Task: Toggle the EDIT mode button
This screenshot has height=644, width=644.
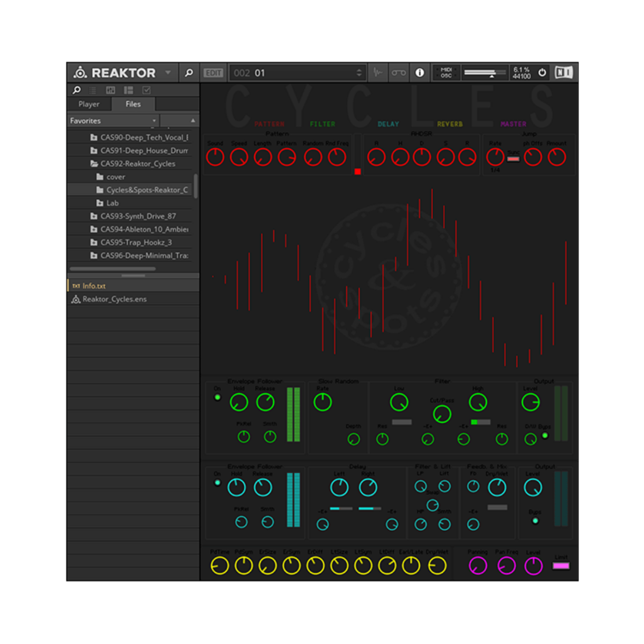Action: 213,72
